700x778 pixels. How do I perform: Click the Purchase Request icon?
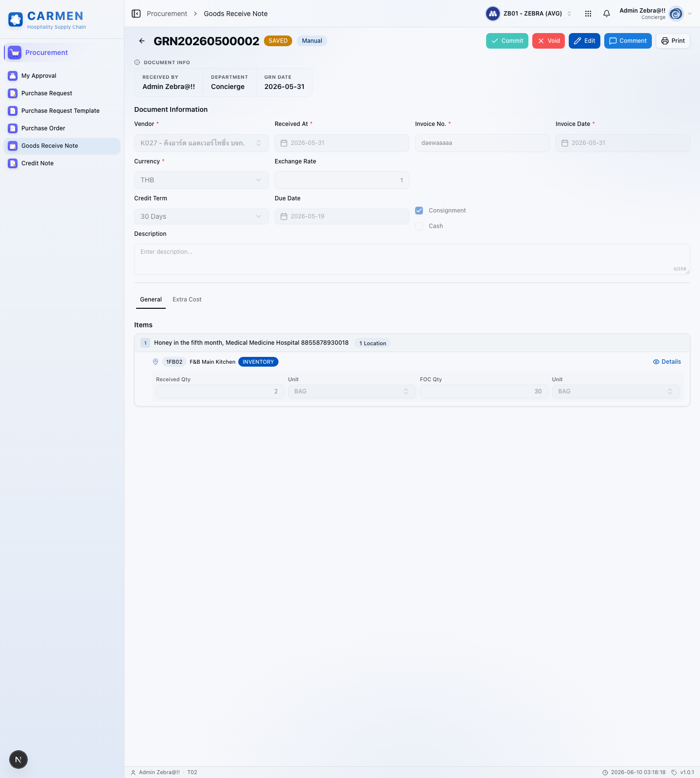click(x=13, y=93)
